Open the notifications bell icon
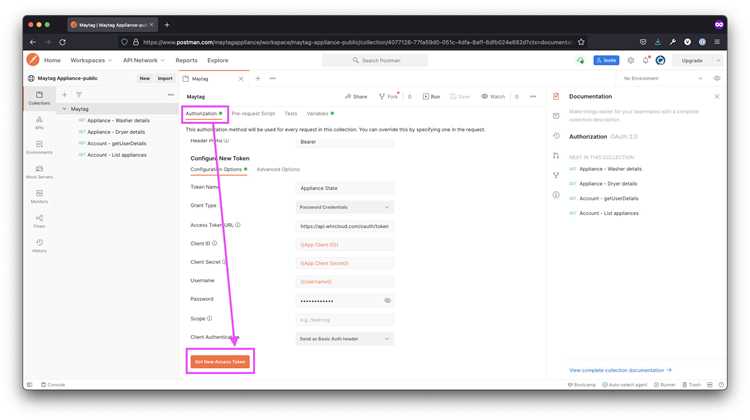 click(x=646, y=60)
